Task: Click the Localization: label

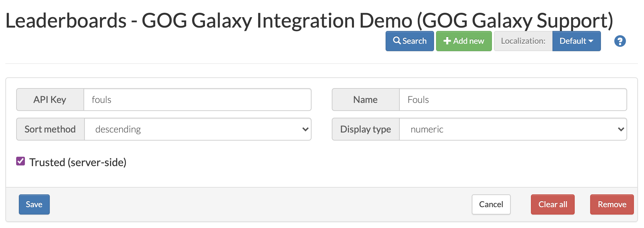Action: click(x=523, y=41)
